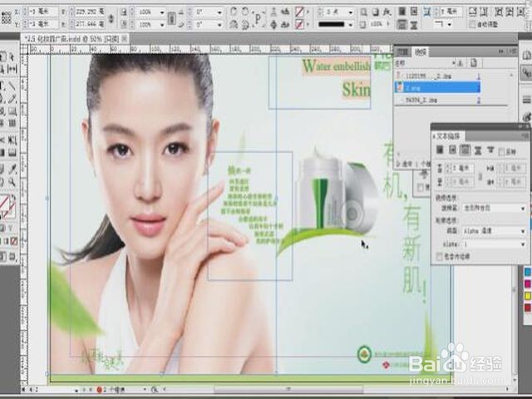Click wrap around object shape in control bar

(402, 24)
